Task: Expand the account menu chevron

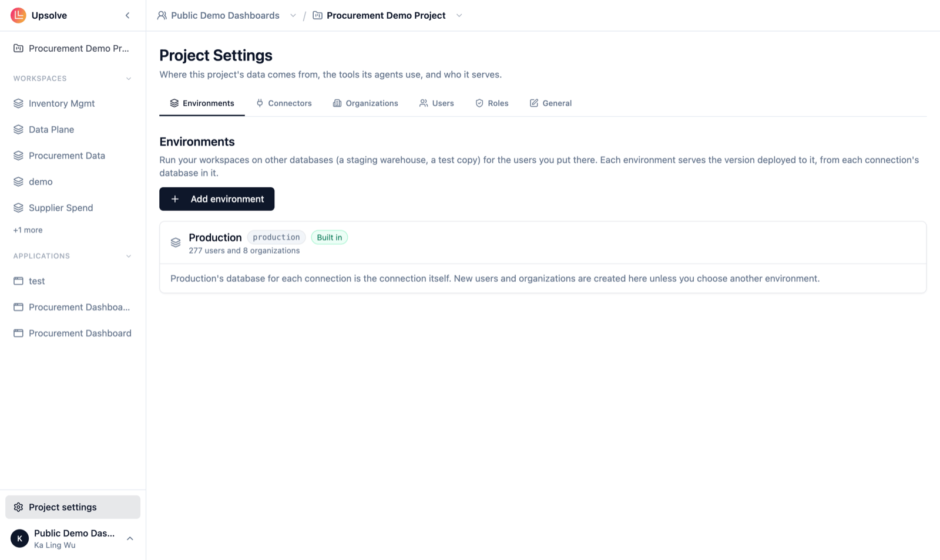Action: pyautogui.click(x=130, y=538)
